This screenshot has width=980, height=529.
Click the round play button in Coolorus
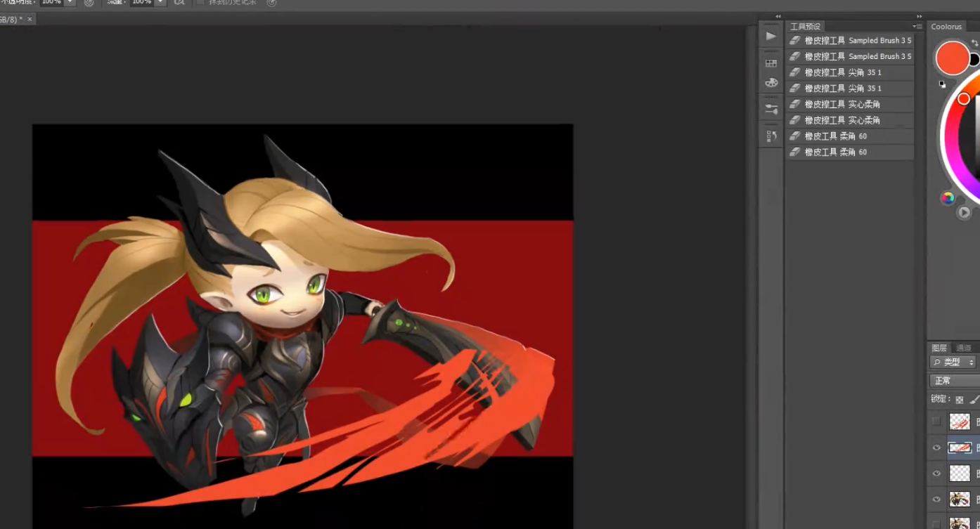point(964,212)
